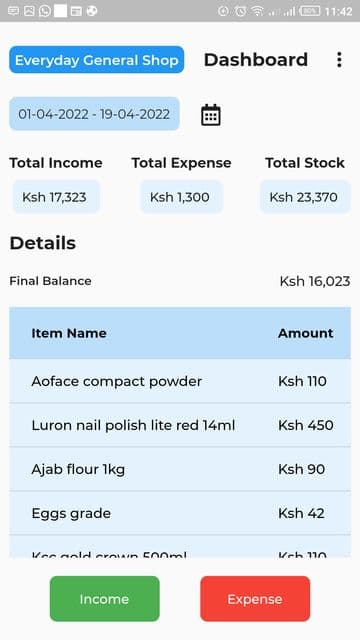Click the green Income button
The width and height of the screenshot is (360, 640).
104,599
